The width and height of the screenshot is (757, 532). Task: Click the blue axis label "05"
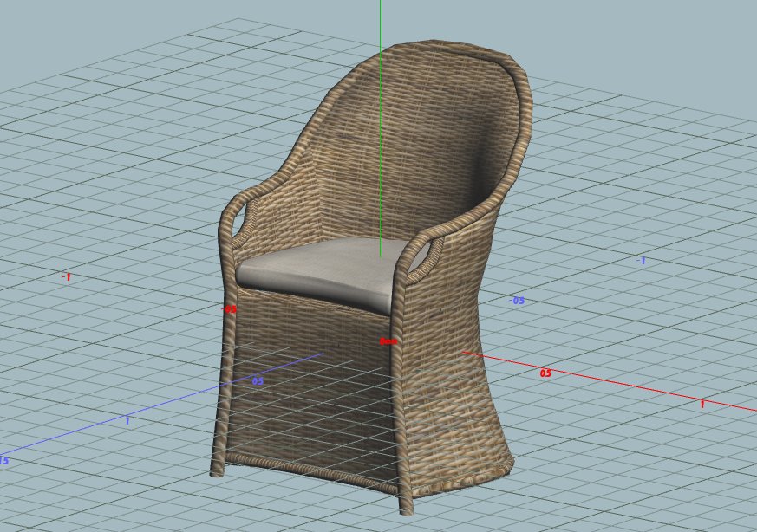click(x=258, y=381)
